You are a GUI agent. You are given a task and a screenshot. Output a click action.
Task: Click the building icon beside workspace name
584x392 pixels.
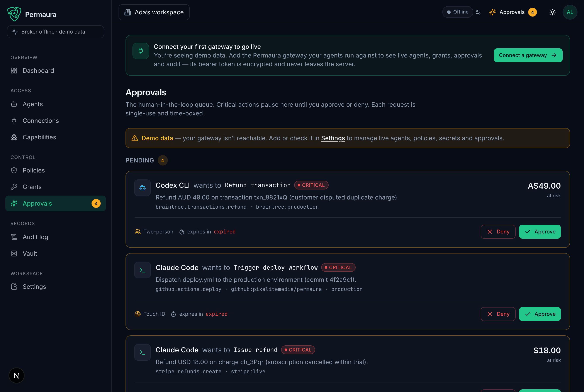tap(128, 12)
